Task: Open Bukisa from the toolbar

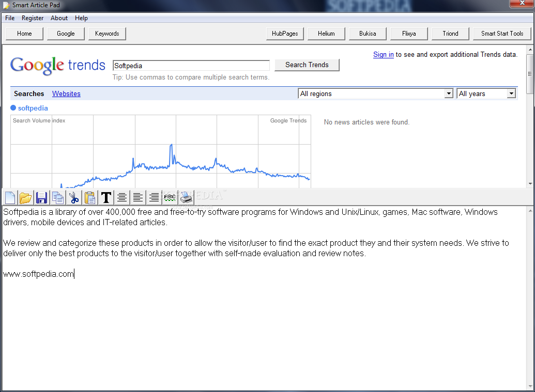Action: coord(368,34)
